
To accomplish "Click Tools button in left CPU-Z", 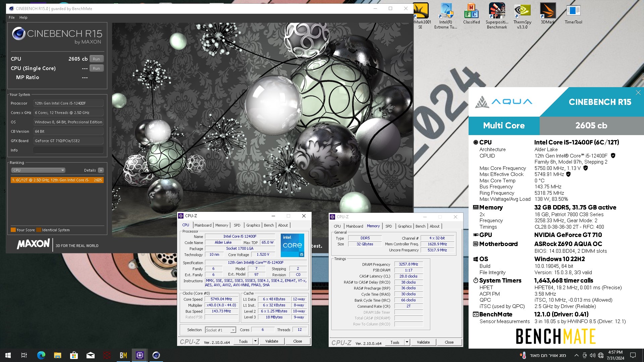I will (244, 341).
